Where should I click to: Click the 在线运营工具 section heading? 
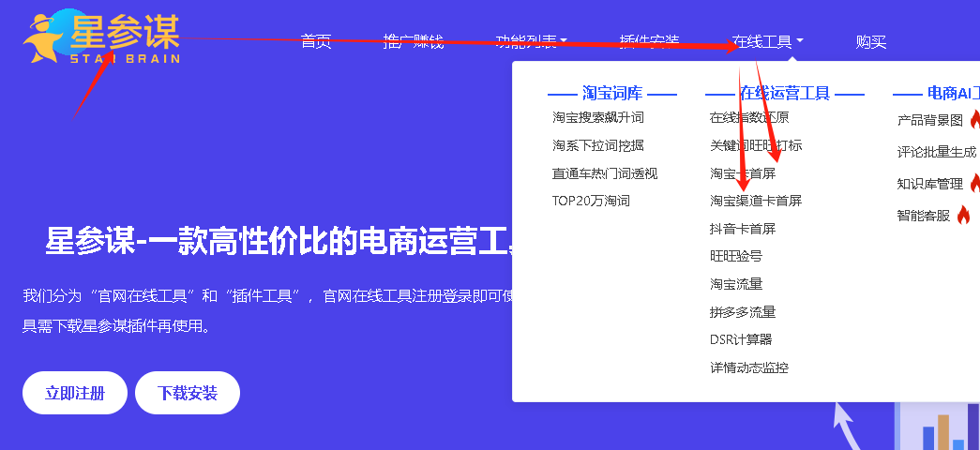(785, 94)
